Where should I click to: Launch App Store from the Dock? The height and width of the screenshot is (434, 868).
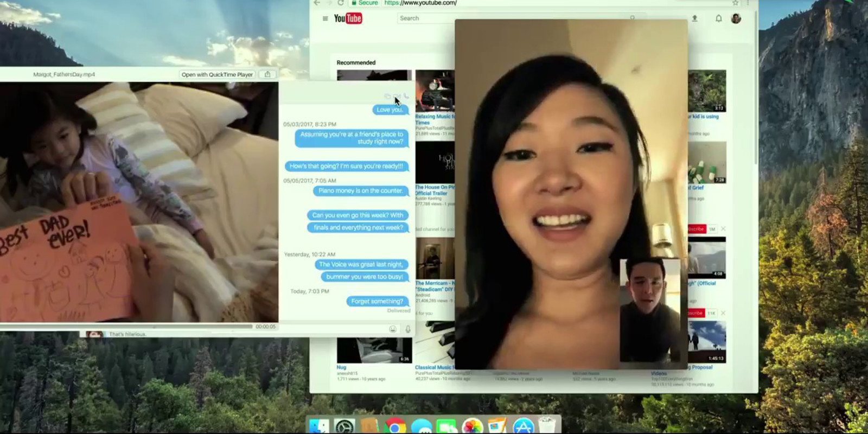[523, 426]
